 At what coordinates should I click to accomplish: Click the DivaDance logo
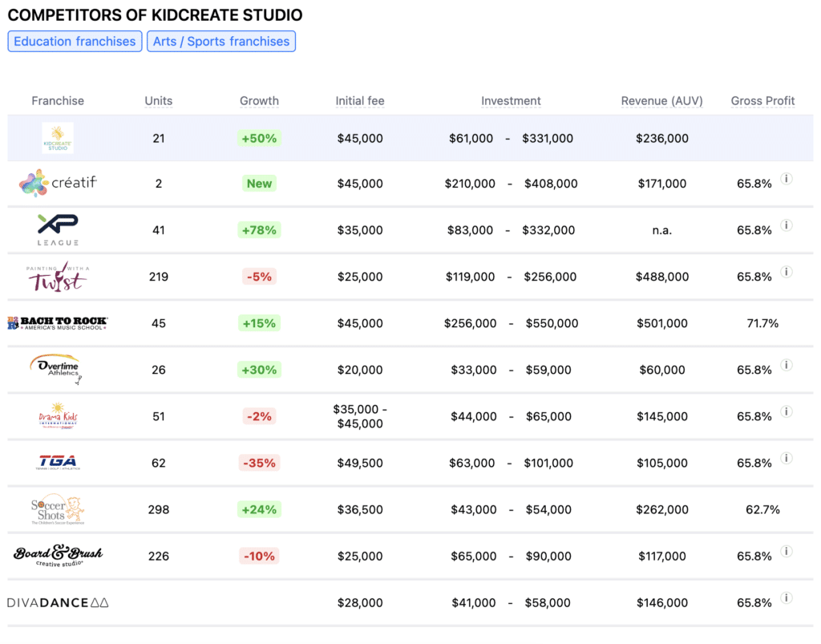pyautogui.click(x=58, y=602)
